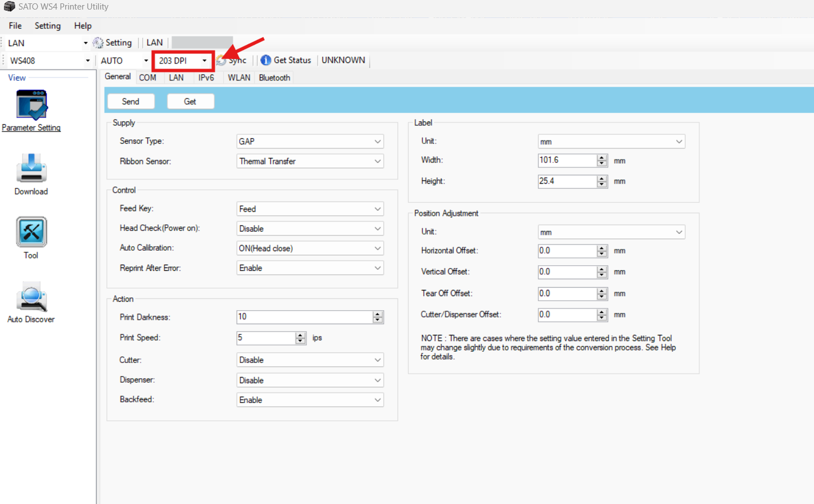Click the Setting gear icon in toolbar
The image size is (814, 504).
98,43
